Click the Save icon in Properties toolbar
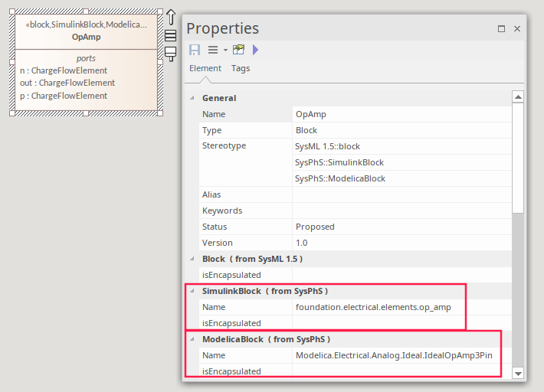544x392 pixels. [x=195, y=50]
